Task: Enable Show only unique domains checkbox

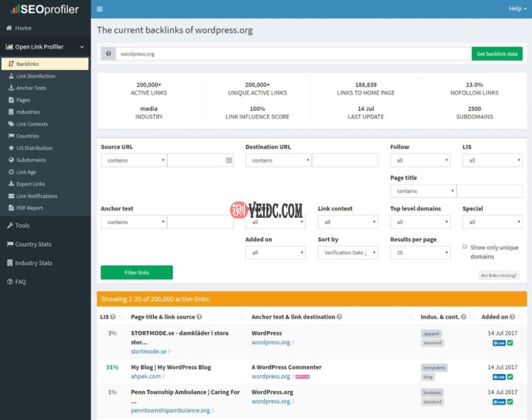Action: tap(464, 247)
